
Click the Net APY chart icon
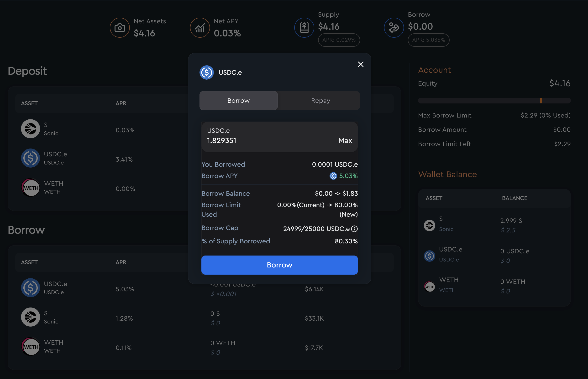click(200, 28)
